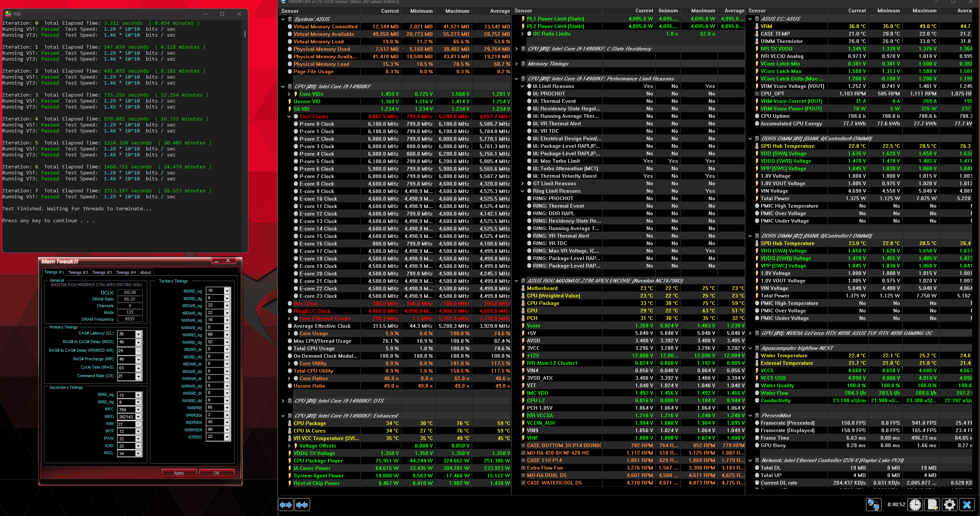Open CAS# Latency (CL) dropdown in MemTweakIt
Screen dimensions: 980x516
click(138, 334)
